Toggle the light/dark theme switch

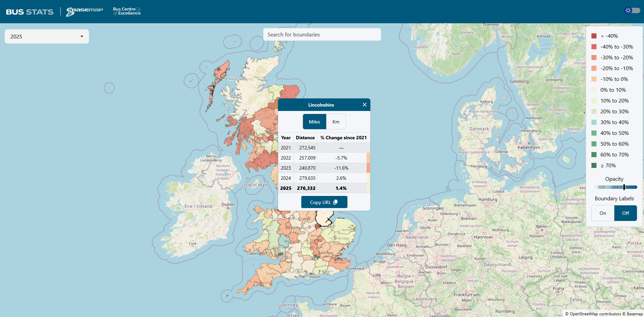tap(632, 10)
